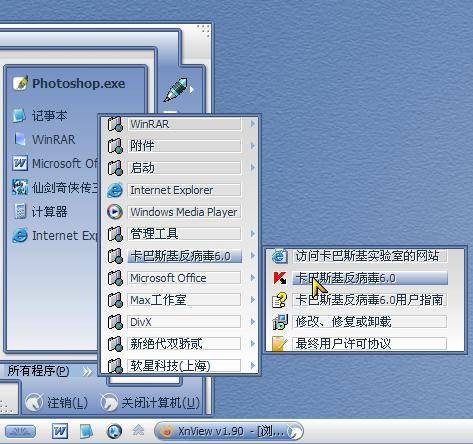473x444 pixels.
Task: Expand the WinRAR submenu arrow
Action: click(x=253, y=124)
